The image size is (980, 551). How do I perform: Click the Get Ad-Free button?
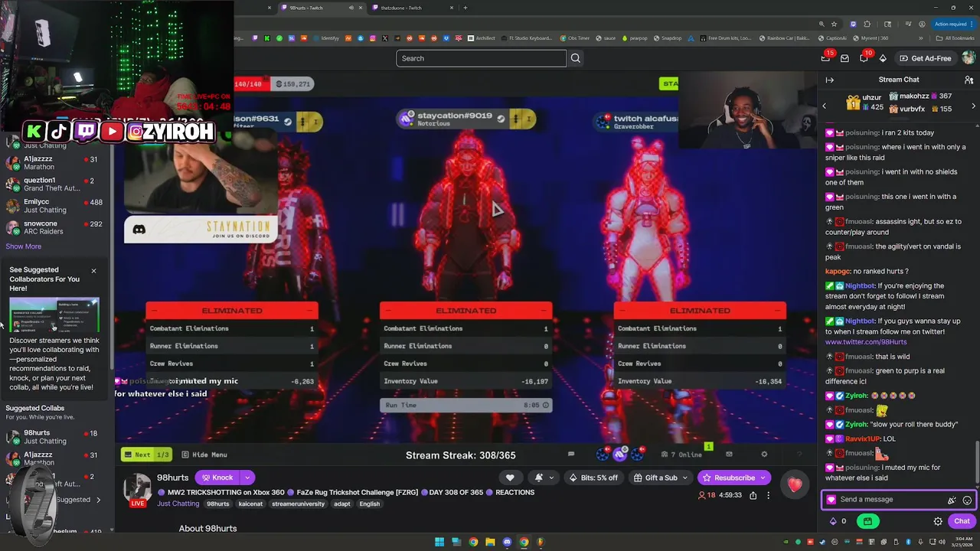point(926,58)
